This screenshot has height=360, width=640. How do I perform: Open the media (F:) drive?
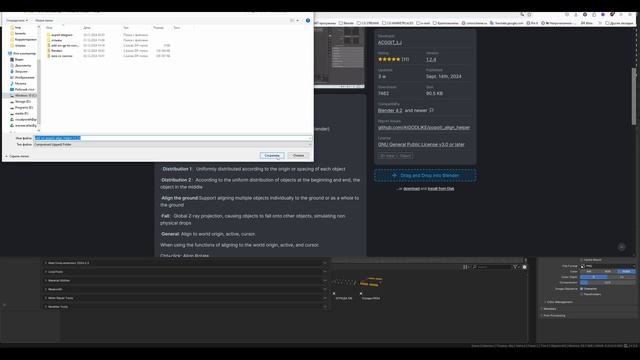[x=22, y=113]
